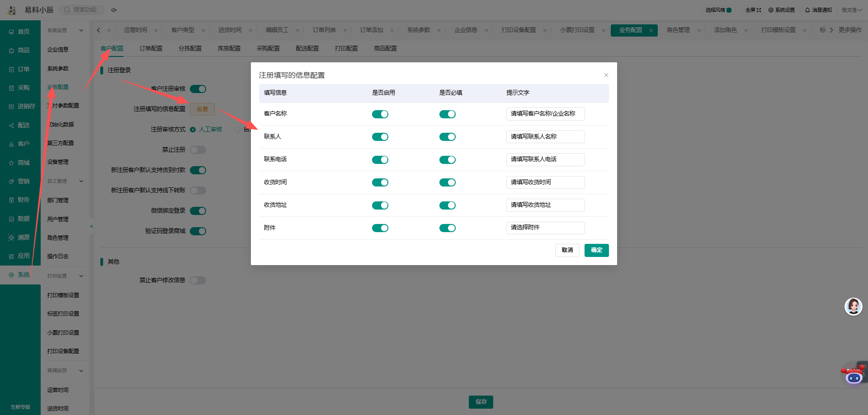Click the 消息通知 bell icon
Viewport: 868px width, 415px height.
pyautogui.click(x=807, y=10)
